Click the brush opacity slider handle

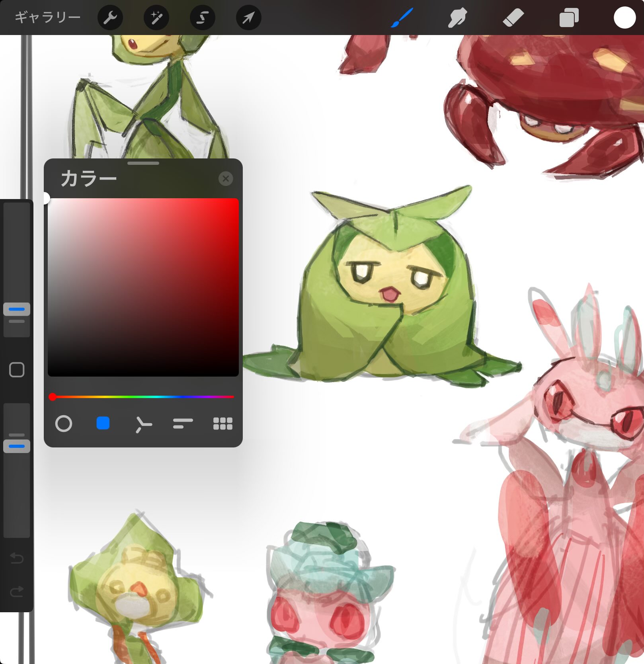click(17, 446)
